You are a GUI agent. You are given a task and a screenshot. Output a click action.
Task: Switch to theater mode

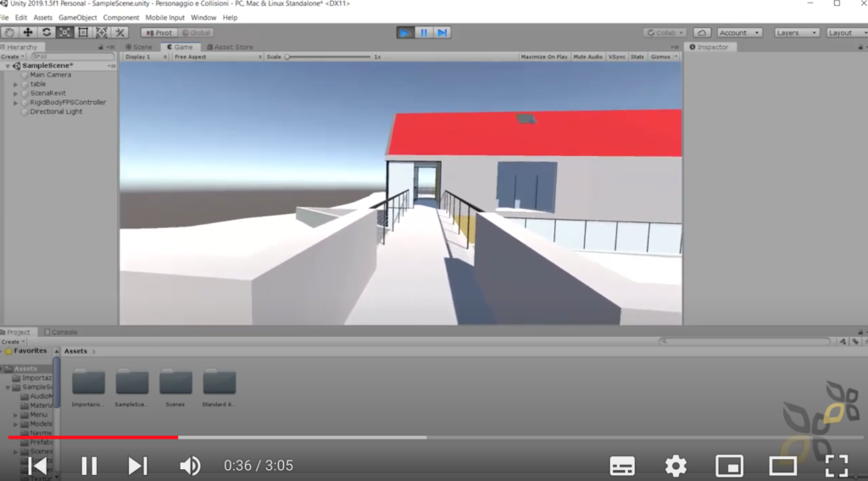point(782,466)
